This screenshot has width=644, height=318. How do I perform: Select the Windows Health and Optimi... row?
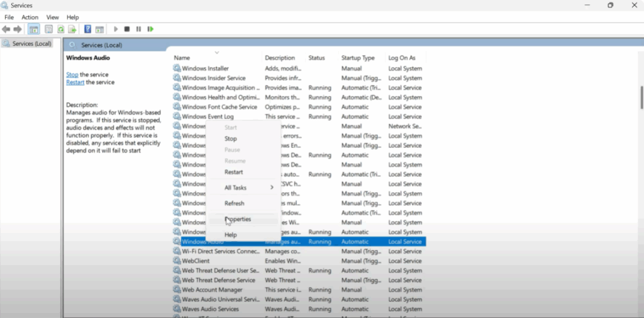[299, 97]
